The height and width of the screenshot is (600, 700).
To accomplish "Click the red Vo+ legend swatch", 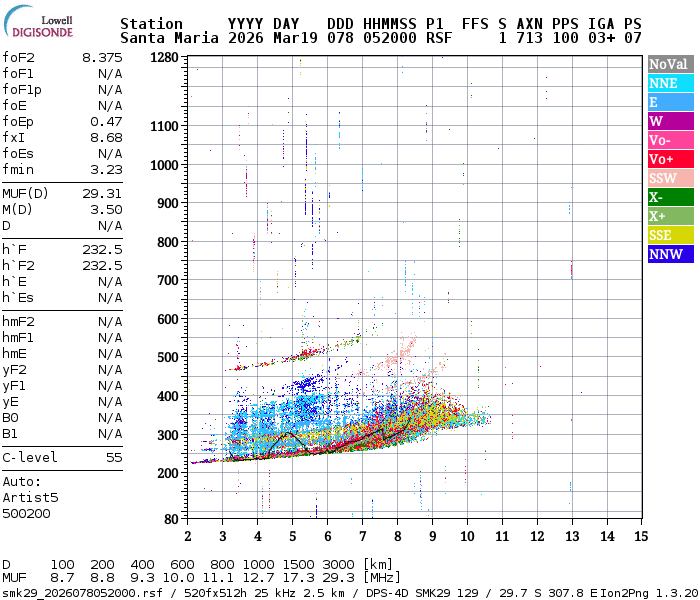I will point(670,159).
